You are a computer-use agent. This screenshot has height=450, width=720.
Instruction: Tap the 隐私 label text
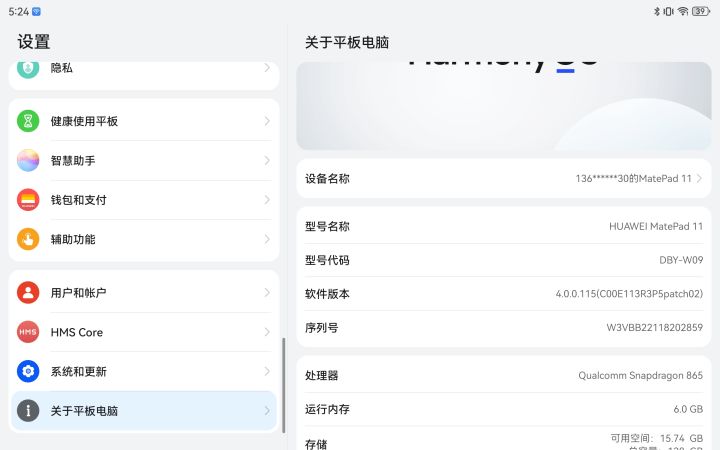coord(62,68)
